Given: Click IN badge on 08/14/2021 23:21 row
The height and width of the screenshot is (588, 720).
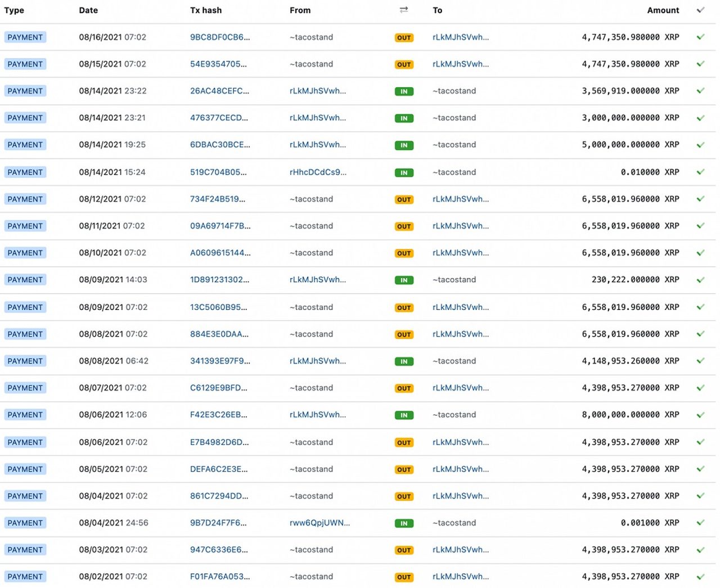Looking at the screenshot, I should [x=404, y=118].
